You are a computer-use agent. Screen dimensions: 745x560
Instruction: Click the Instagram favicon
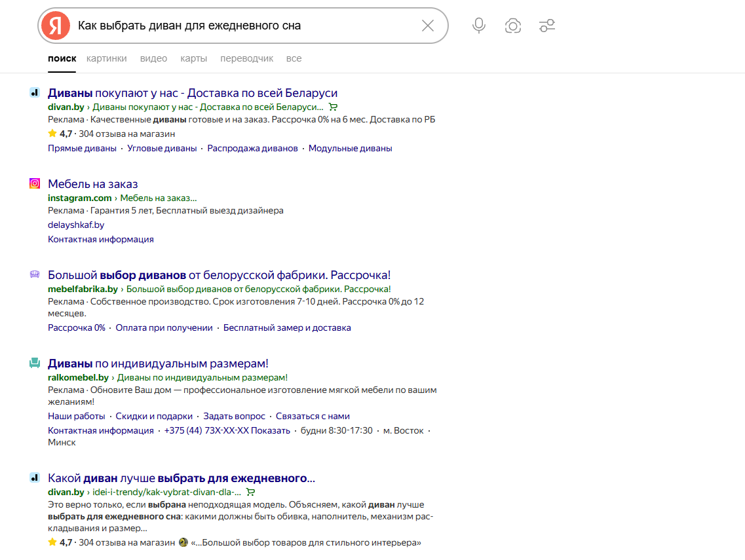point(35,183)
